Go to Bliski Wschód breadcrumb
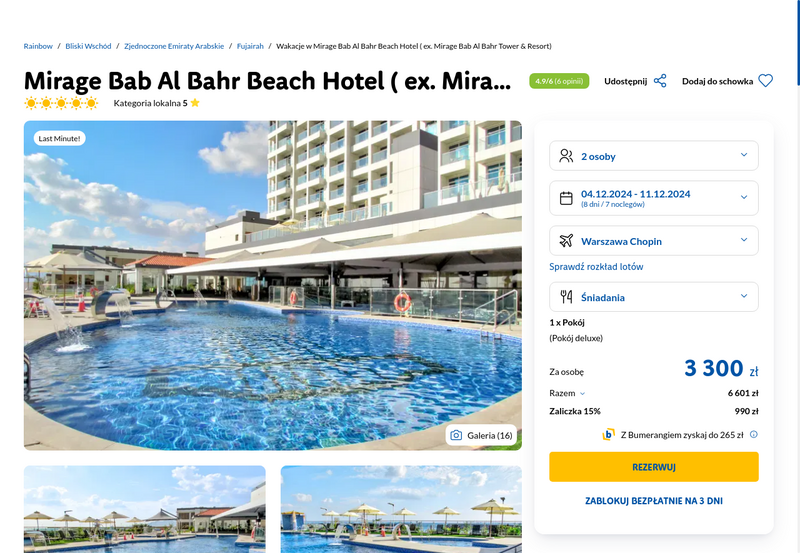Viewport: 800px width, 553px height. click(x=88, y=46)
